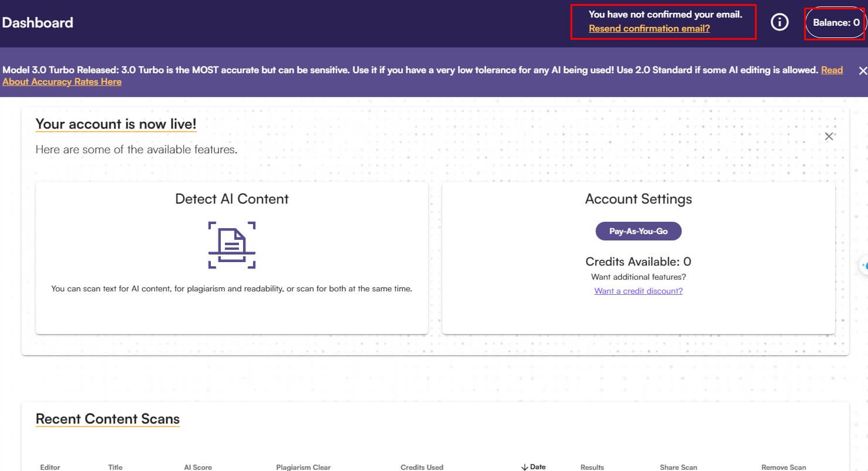868x471 pixels.
Task: Select the Results column header
Action: [592, 467]
